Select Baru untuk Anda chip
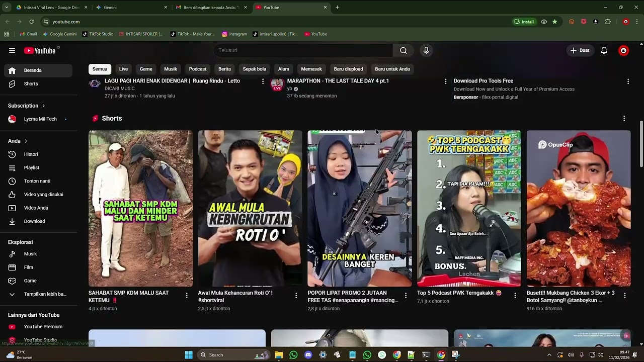This screenshot has height=362, width=644. [x=392, y=69]
